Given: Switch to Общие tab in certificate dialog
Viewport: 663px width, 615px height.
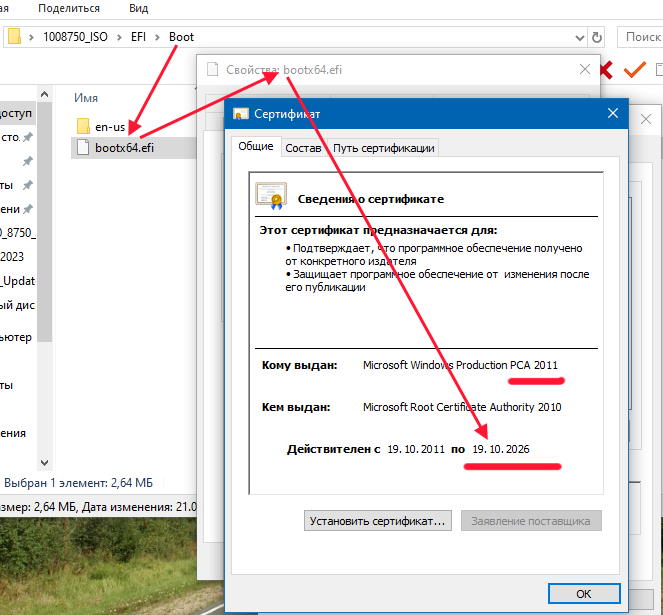Looking at the screenshot, I should (x=256, y=146).
